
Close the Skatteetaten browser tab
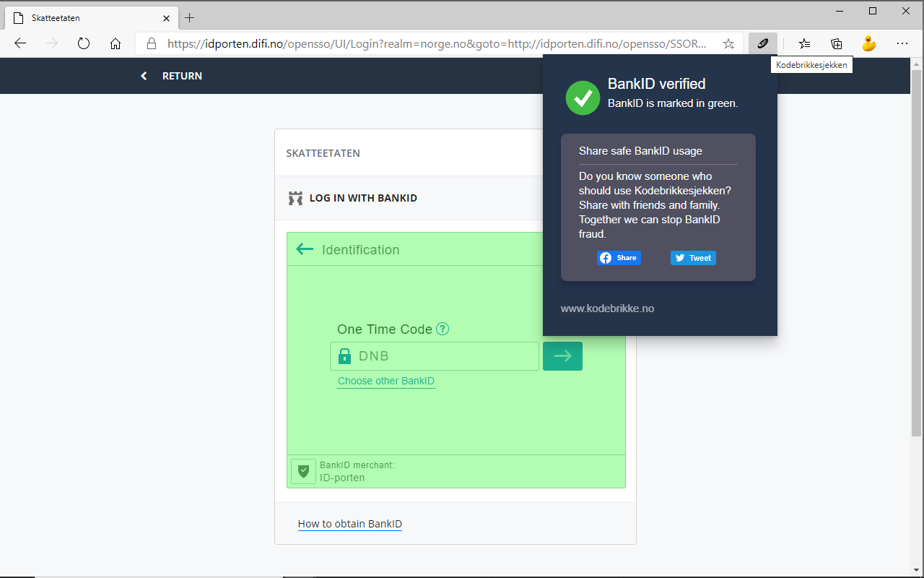[167, 18]
